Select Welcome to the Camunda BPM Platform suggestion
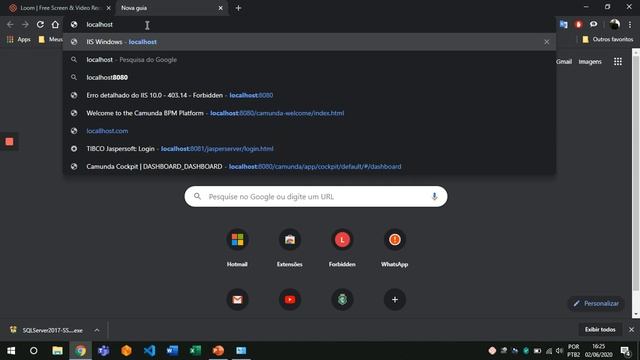 click(x=309, y=113)
